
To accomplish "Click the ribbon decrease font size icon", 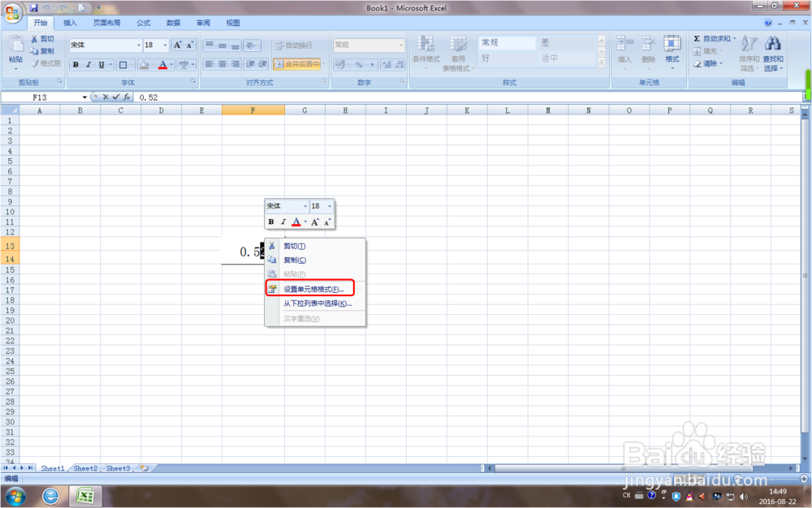I will tap(190, 45).
